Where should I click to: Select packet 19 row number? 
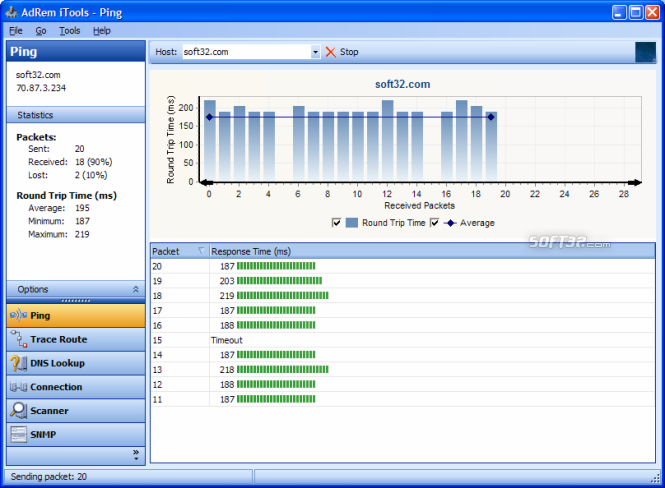tap(157, 281)
